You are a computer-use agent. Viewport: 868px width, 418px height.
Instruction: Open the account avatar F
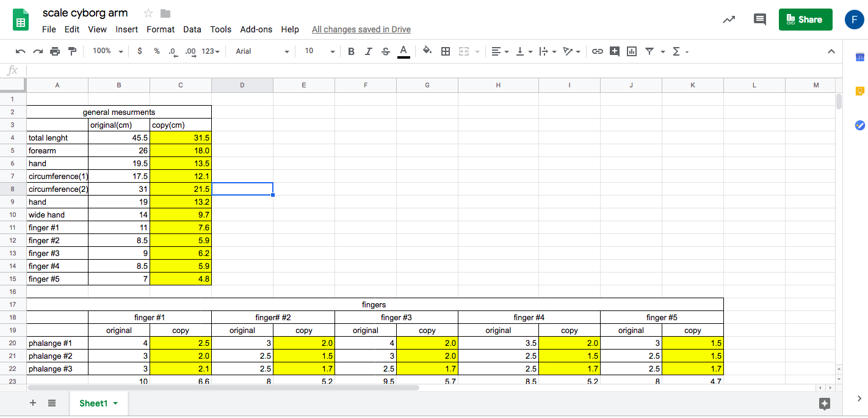pos(854,20)
